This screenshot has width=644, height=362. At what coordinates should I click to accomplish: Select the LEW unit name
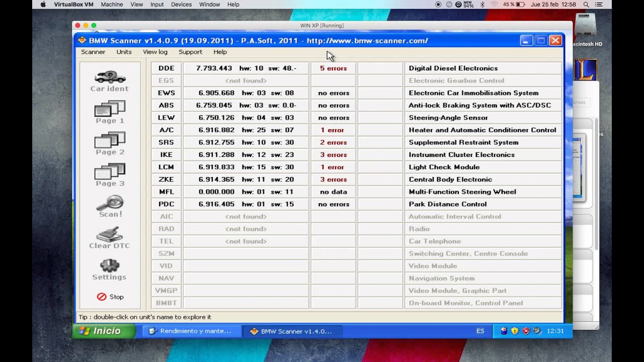[166, 118]
